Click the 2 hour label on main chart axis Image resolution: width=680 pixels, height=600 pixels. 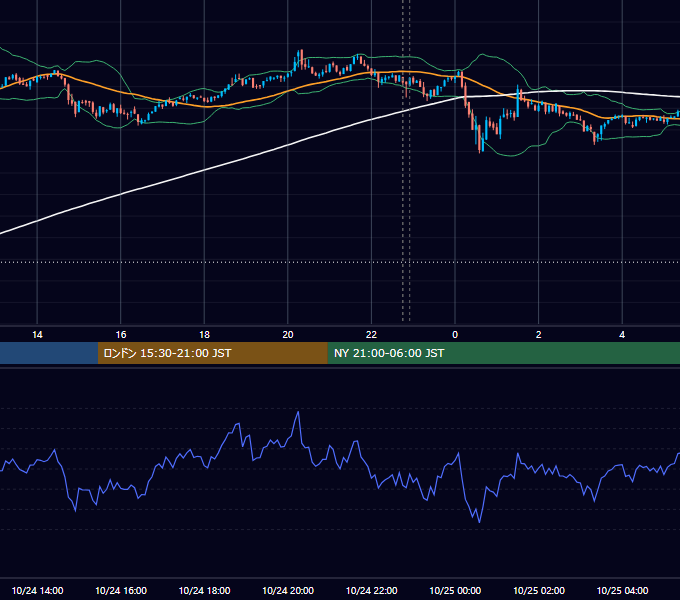pyautogui.click(x=539, y=335)
